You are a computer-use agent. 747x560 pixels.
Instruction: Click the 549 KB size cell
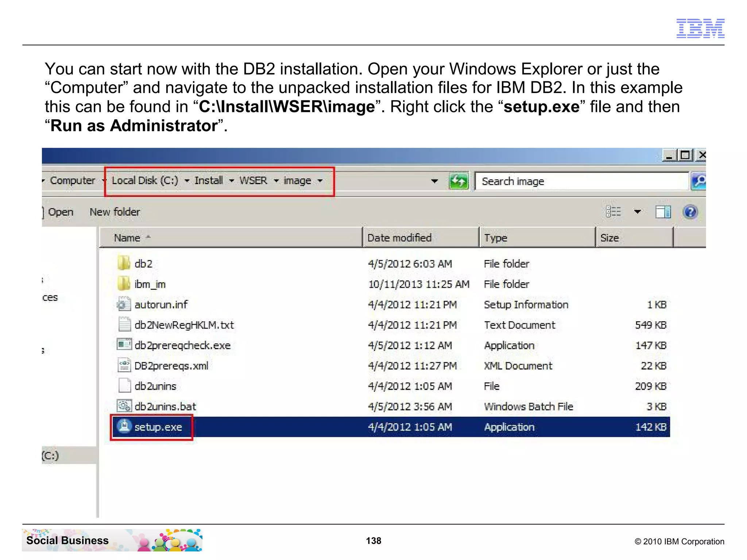coord(651,325)
